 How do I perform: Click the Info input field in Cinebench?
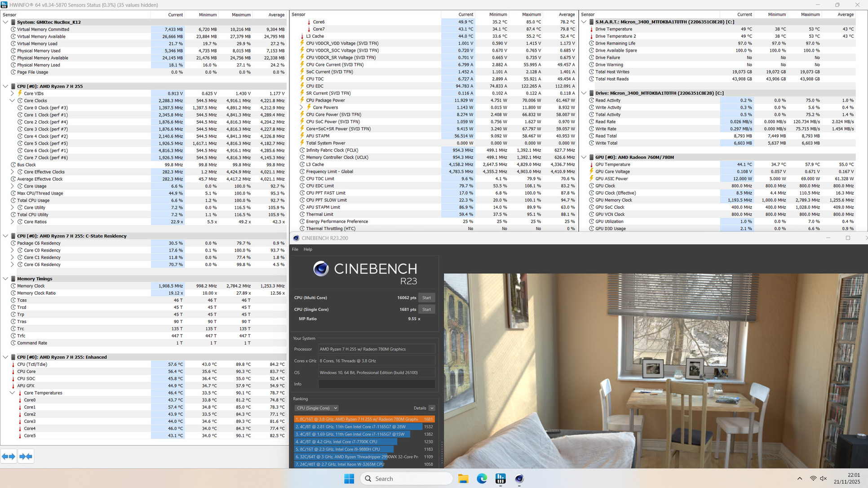coord(376,384)
